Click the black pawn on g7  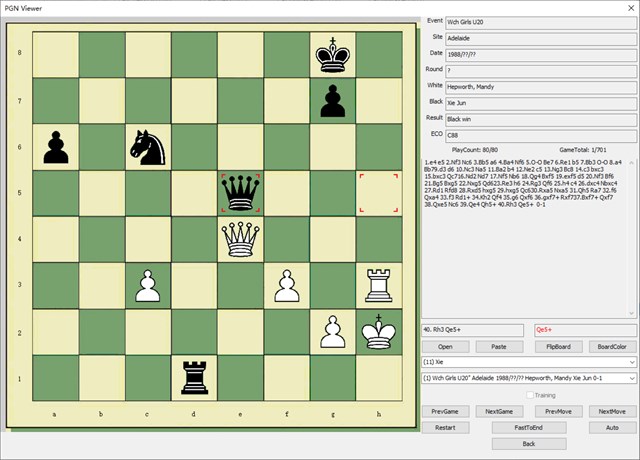coord(333,101)
